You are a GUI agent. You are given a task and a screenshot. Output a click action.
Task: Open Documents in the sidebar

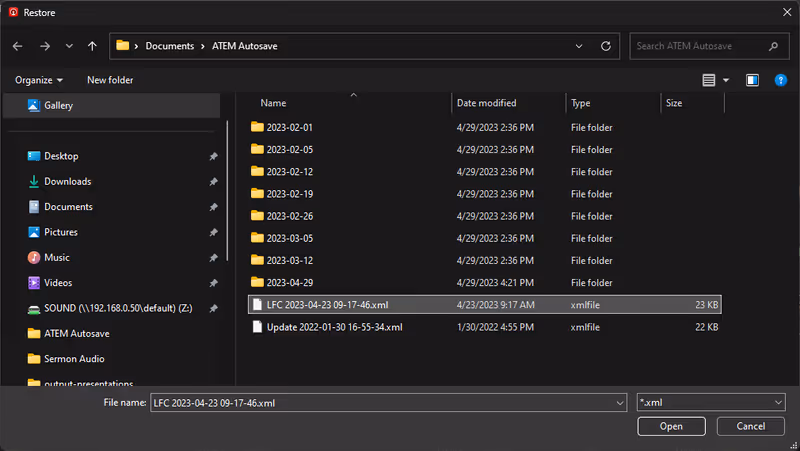coord(68,207)
